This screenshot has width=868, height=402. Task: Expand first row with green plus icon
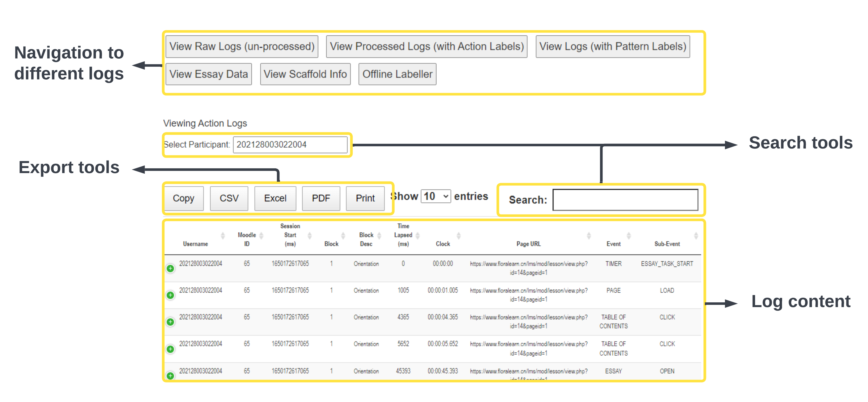pyautogui.click(x=170, y=269)
